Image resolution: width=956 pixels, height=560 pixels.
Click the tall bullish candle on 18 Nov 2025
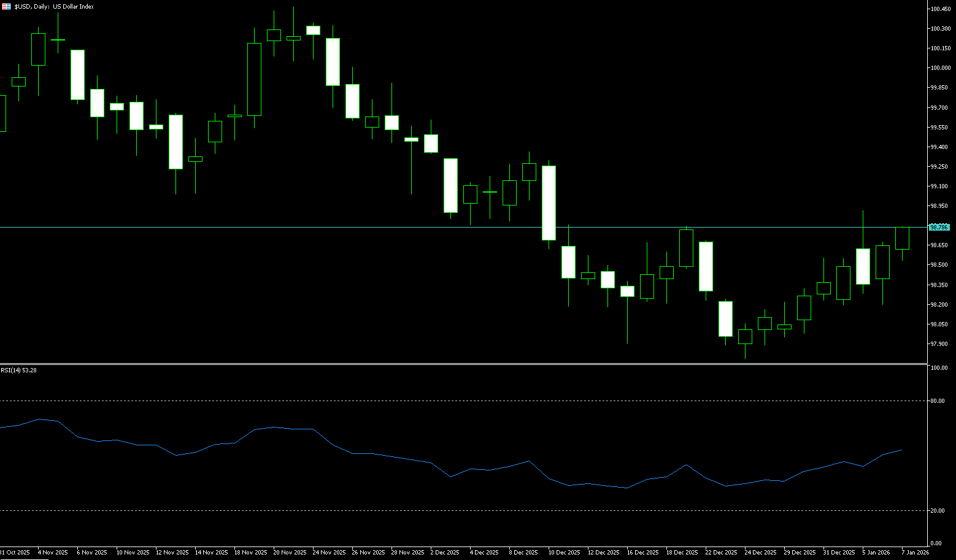pos(254,80)
